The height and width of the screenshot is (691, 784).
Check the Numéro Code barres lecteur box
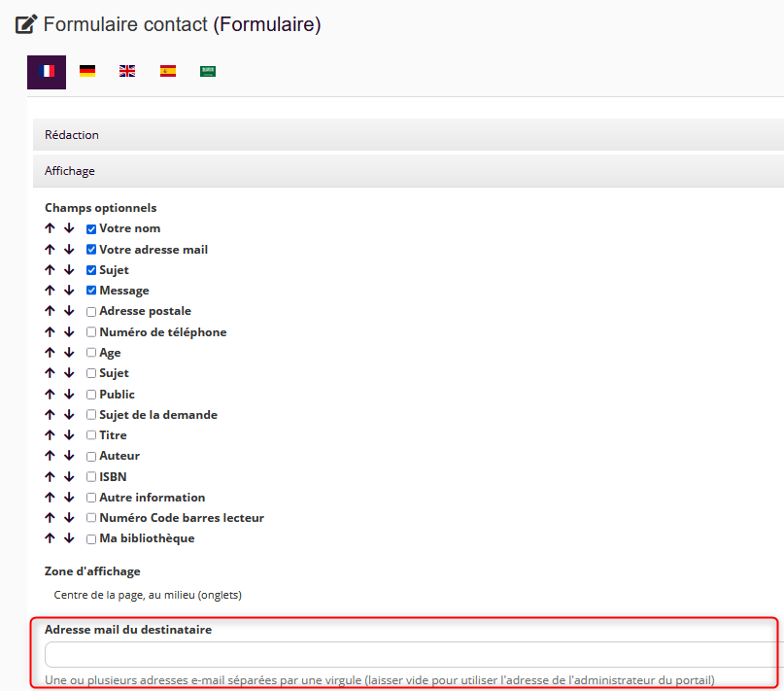point(91,518)
